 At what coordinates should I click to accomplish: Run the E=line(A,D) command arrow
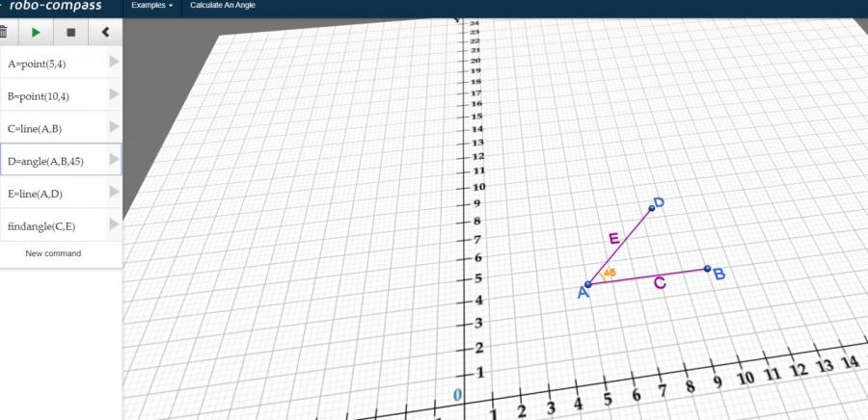tap(114, 193)
